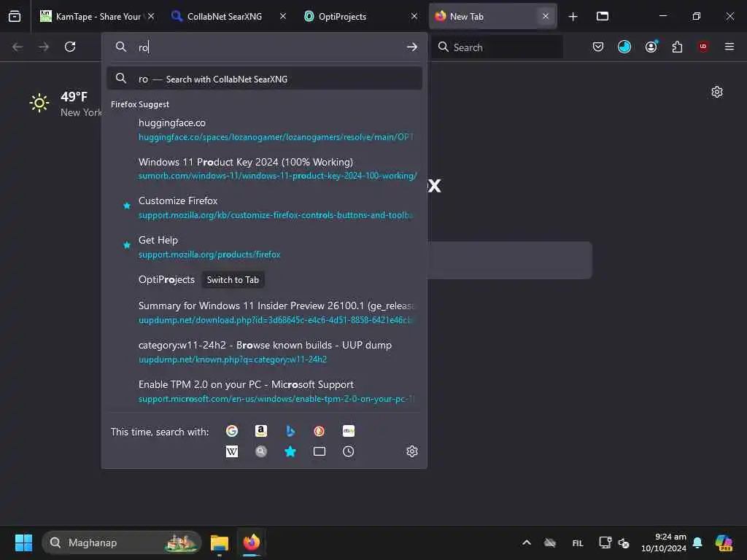
Task: Search history using clock icon
Action: coord(348,451)
